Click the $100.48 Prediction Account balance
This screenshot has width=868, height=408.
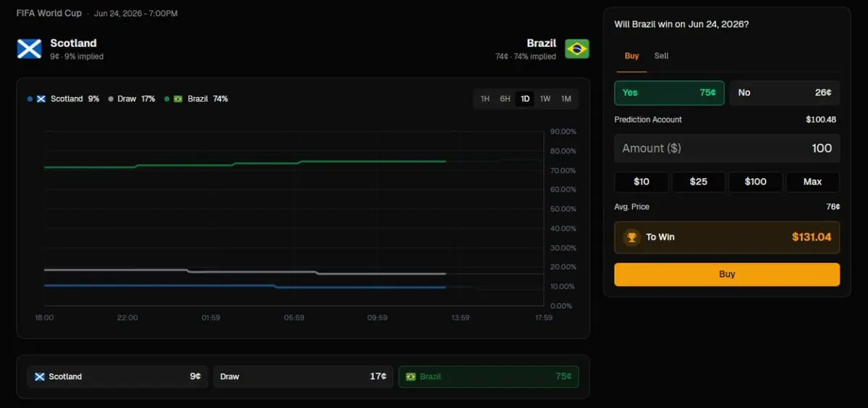tap(821, 119)
